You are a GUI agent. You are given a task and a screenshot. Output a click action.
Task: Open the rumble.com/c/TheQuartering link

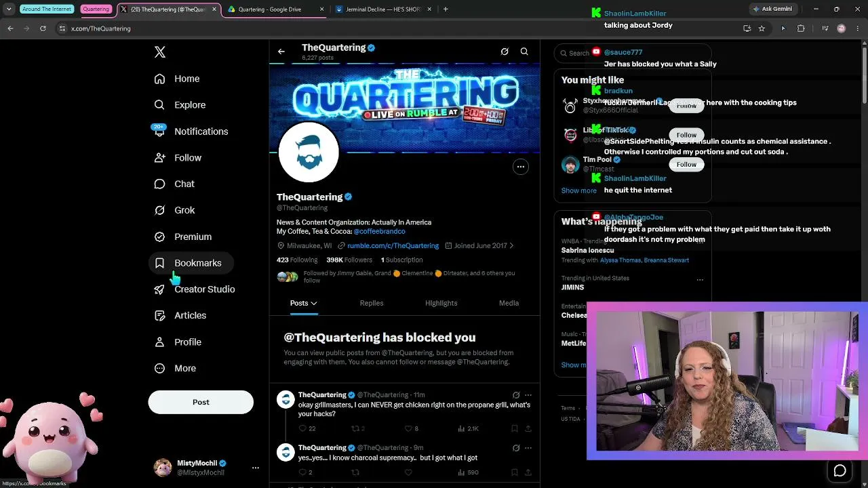click(393, 246)
